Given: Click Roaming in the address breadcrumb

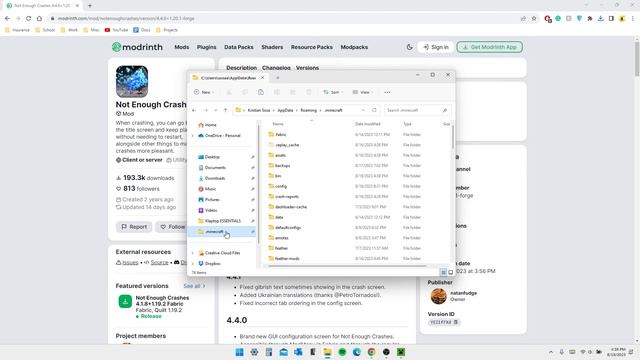Looking at the screenshot, I should [x=308, y=110].
